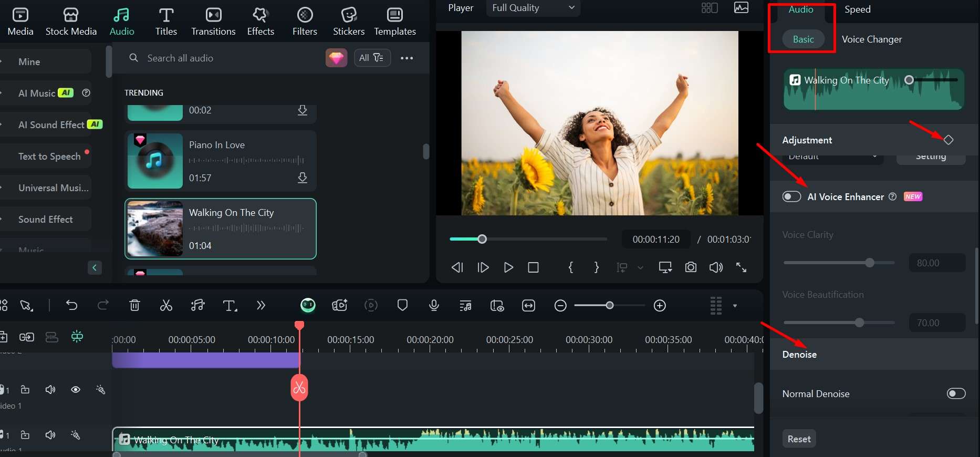
Task: Toggle visibility eye on Video 1 track
Action: click(76, 390)
